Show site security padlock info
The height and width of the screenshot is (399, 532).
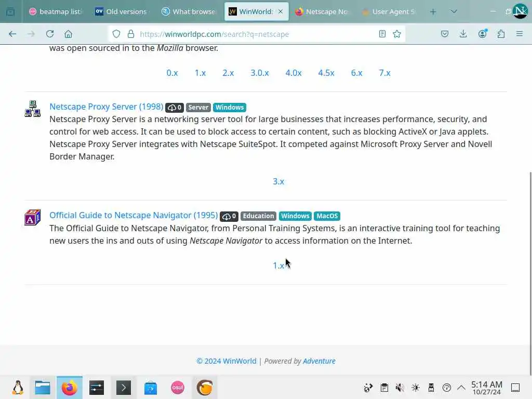pos(130,34)
